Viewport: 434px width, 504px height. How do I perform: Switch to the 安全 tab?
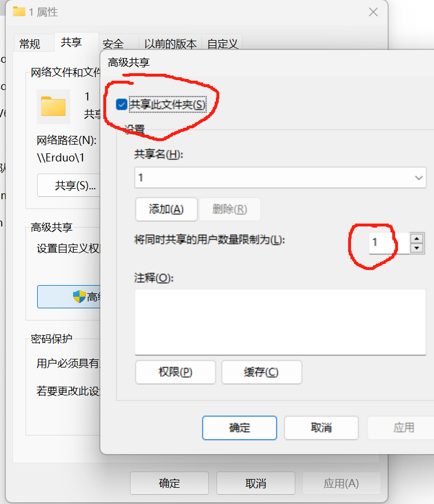pyautogui.click(x=113, y=44)
